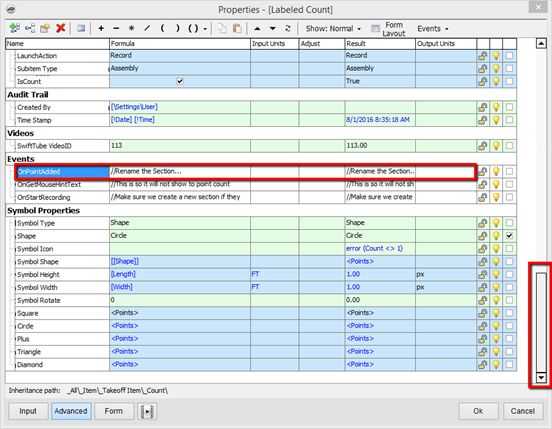Click the refresh recalculate icon
Image resolution: width=552 pixels, height=429 pixels.
click(x=288, y=29)
